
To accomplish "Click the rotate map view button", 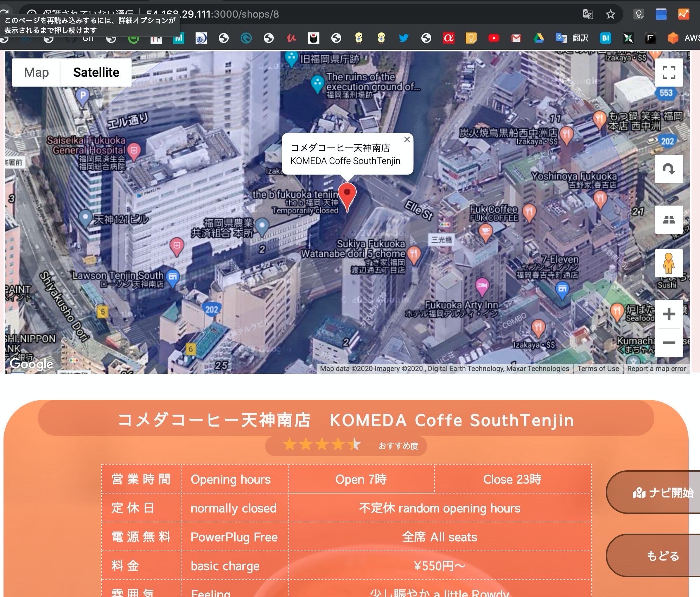I will 668,169.
